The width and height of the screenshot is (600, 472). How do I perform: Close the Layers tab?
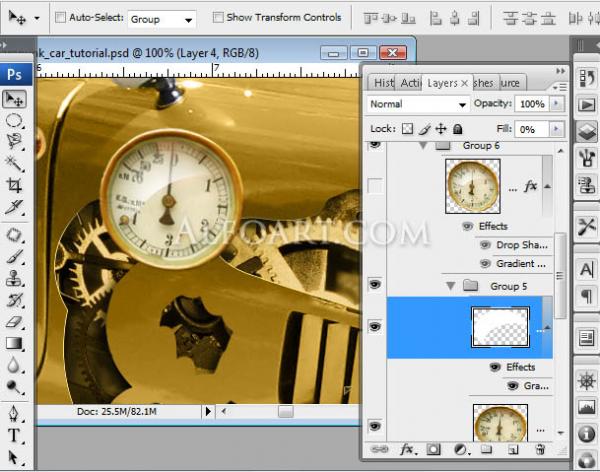(464, 83)
